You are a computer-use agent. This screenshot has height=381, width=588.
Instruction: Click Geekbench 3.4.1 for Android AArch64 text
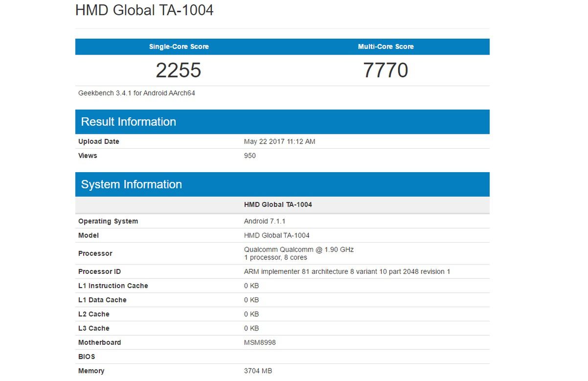click(136, 93)
